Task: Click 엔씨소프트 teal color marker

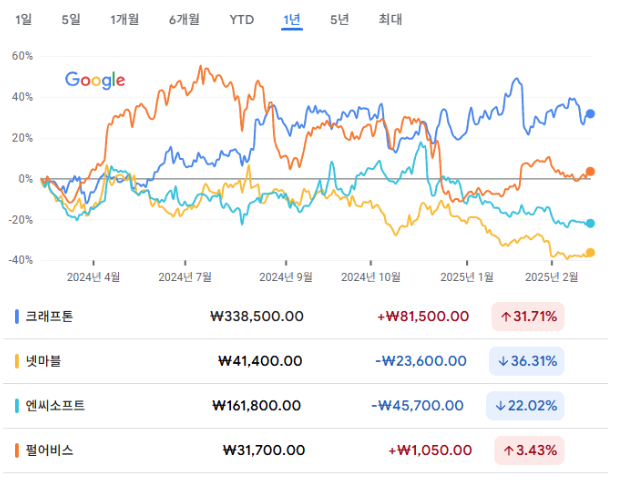Action: point(17,406)
